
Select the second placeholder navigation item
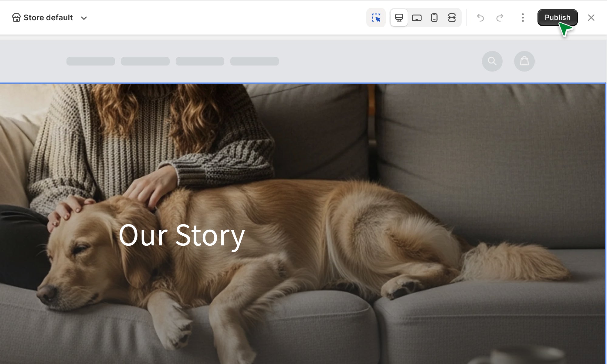145,61
